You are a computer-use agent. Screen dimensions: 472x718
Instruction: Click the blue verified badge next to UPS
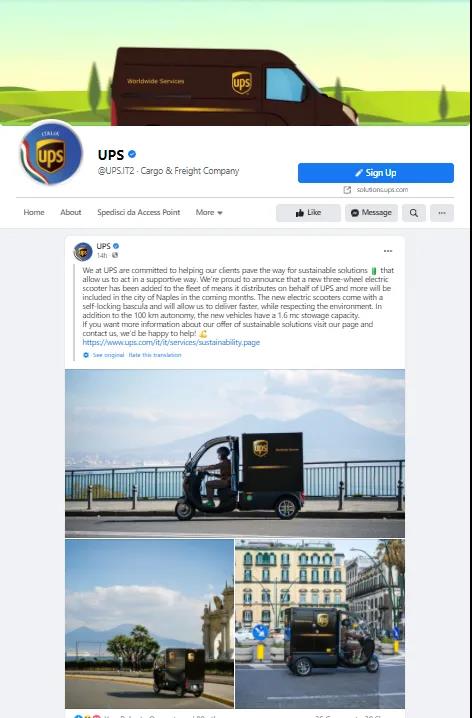[x=132, y=154]
